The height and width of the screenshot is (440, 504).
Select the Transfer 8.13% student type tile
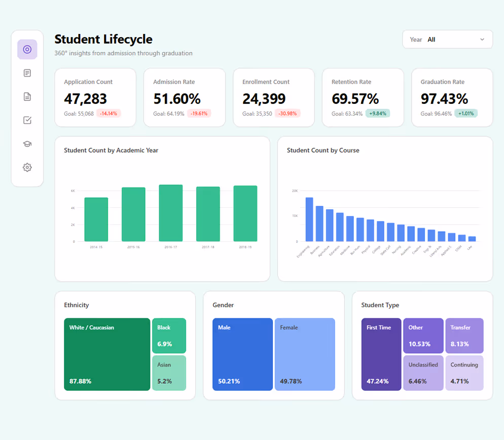coord(464,336)
